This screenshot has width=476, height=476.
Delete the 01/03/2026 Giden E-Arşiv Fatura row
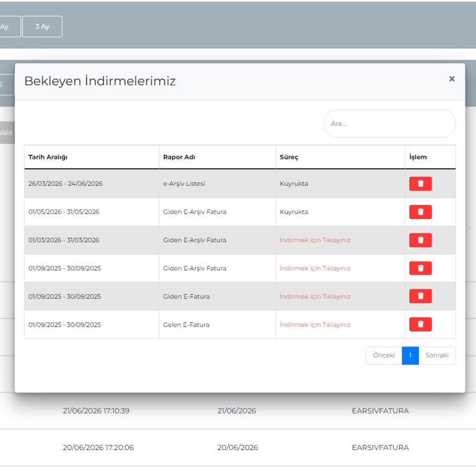tap(420, 240)
